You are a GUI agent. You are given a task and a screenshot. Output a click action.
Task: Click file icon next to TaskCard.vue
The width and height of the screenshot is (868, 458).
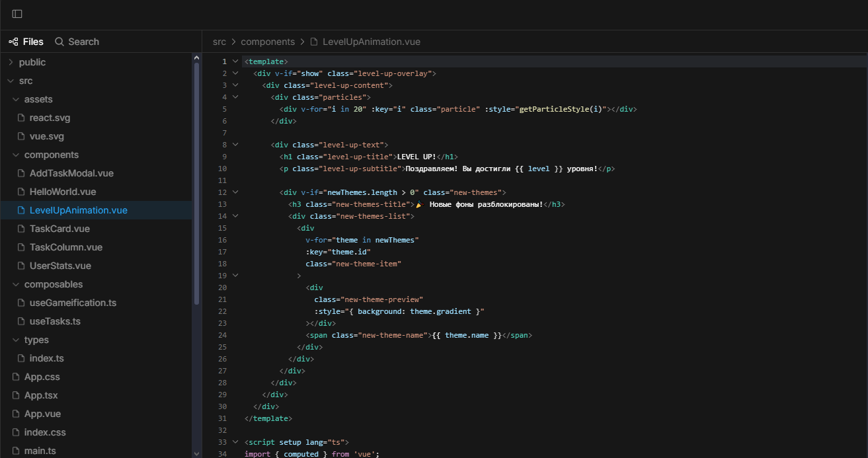(x=21, y=229)
